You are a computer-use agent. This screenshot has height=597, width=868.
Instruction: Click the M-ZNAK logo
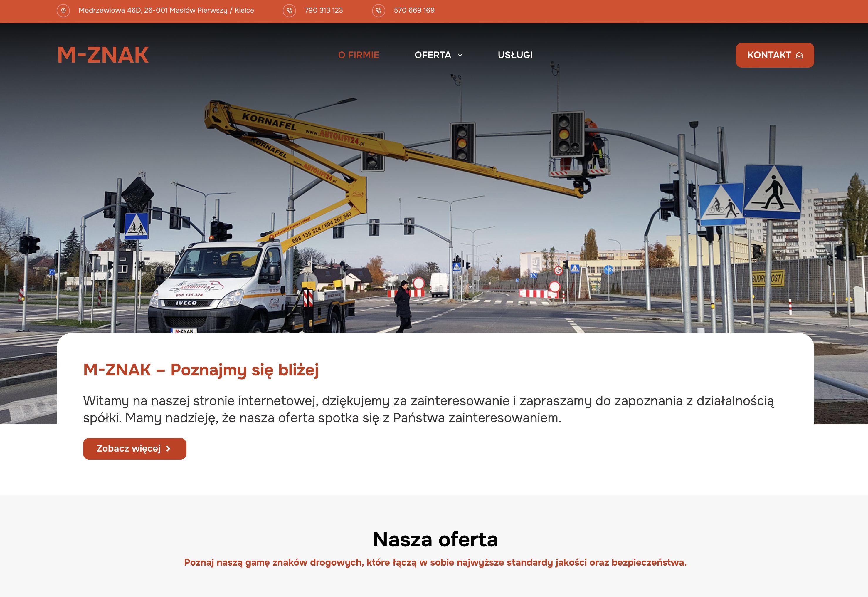click(x=103, y=55)
